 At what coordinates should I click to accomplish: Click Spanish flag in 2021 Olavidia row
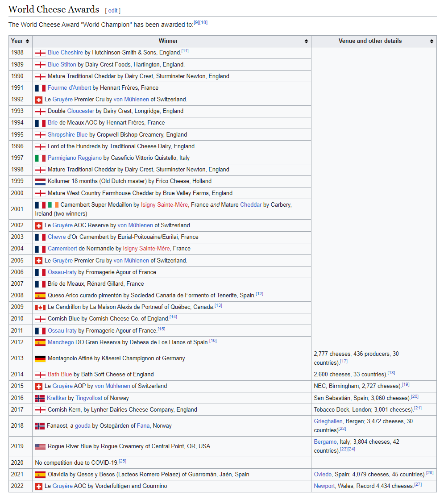(x=40, y=475)
